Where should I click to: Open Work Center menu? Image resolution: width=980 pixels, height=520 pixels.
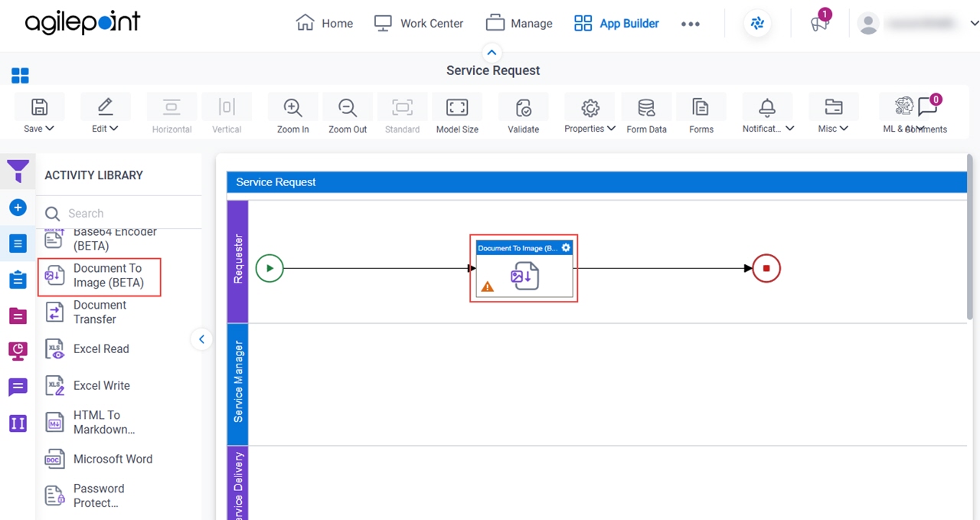[419, 24]
